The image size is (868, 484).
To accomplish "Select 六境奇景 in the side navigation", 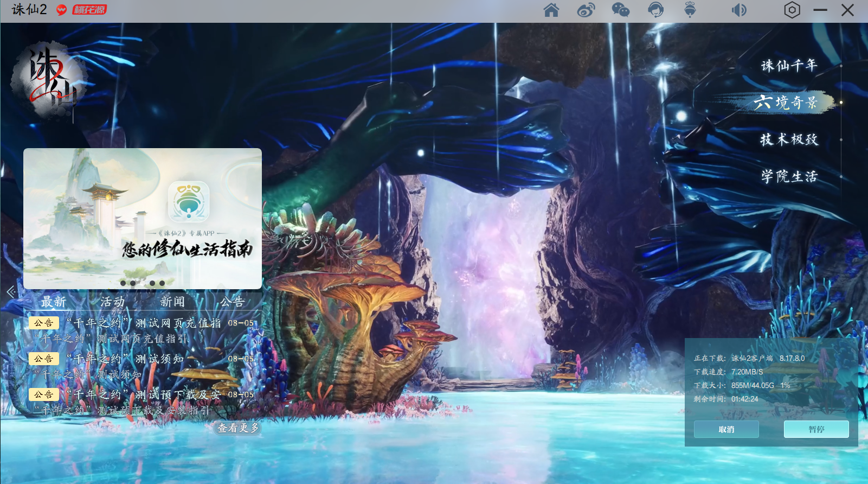I will coord(786,102).
